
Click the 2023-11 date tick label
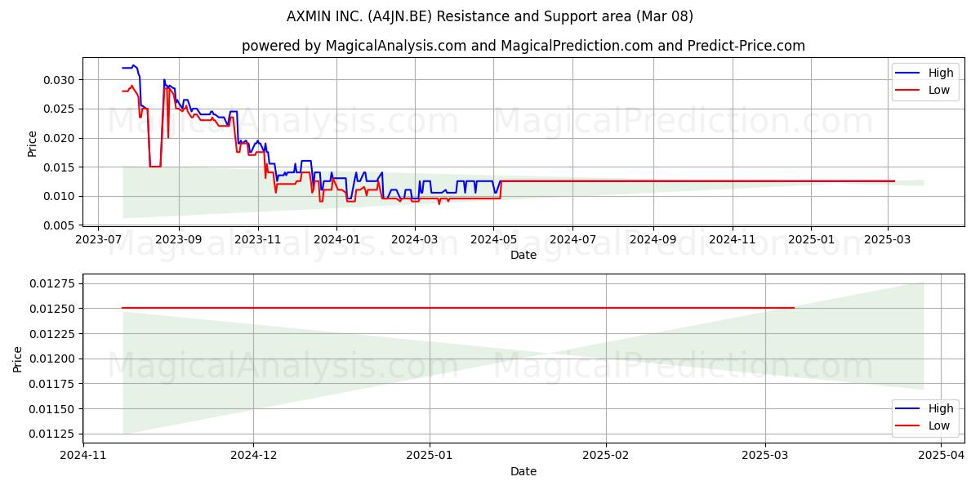258,240
